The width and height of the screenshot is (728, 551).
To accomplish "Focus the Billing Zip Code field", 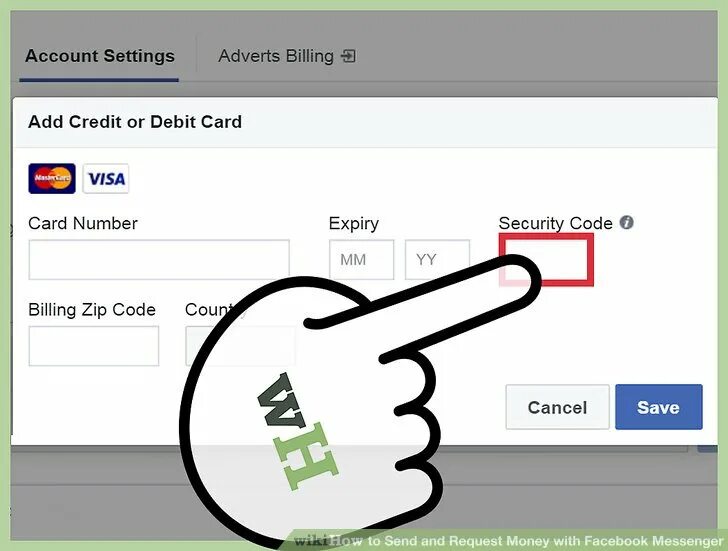I will point(94,346).
